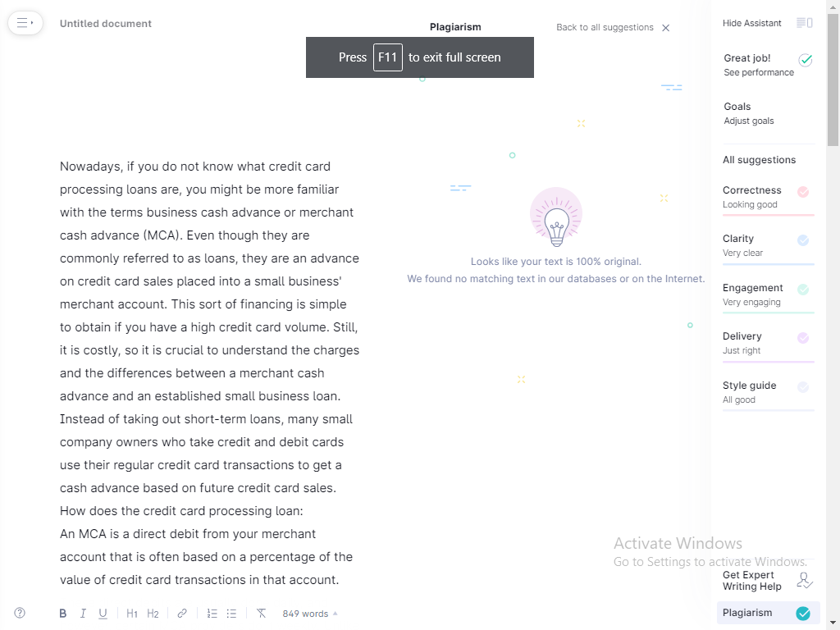Image resolution: width=840 pixels, height=630 pixels.
Task: Create a bulleted list
Action: (231, 614)
